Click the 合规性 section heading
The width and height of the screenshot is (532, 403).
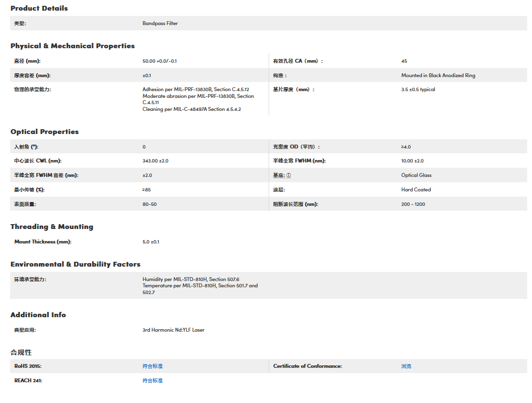click(21, 352)
